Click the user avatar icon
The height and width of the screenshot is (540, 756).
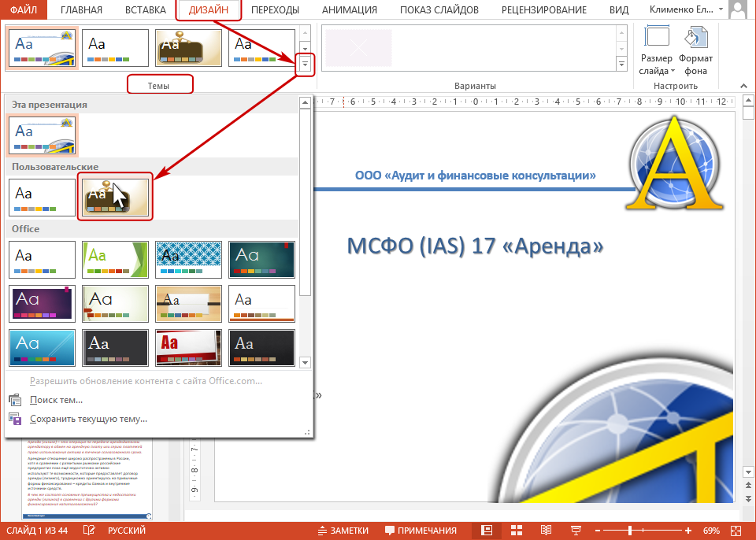(738, 9)
